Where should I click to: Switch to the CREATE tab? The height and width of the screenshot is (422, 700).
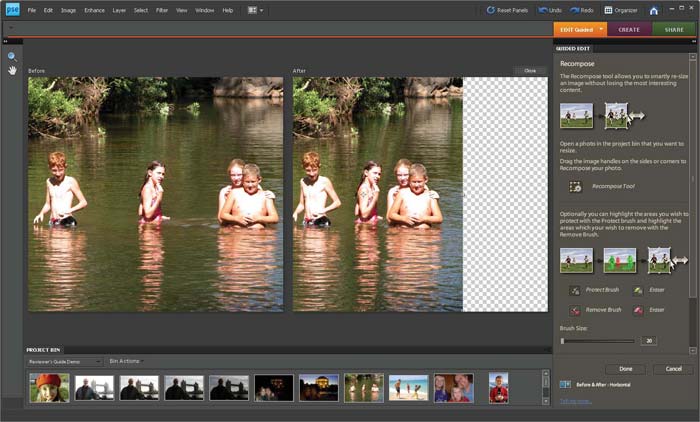[x=629, y=29]
